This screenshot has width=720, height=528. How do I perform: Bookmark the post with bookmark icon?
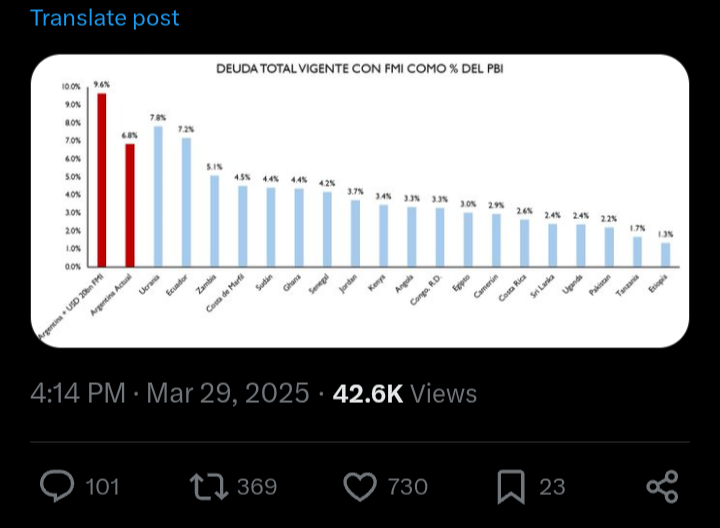(x=511, y=487)
